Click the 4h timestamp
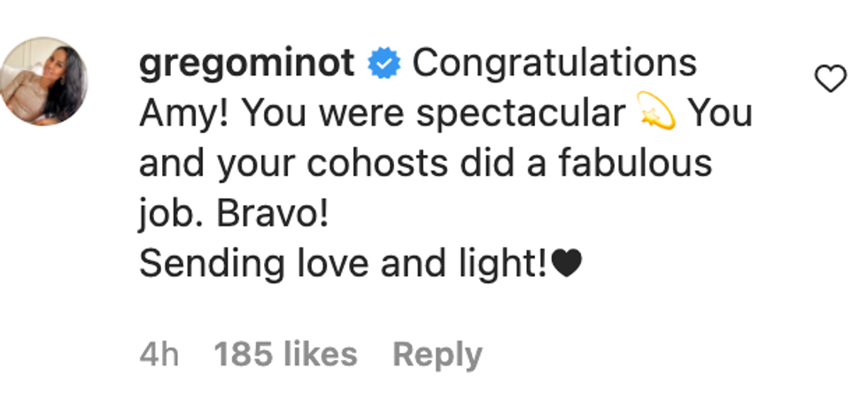Image resolution: width=868 pixels, height=407 pixels. coord(159,355)
